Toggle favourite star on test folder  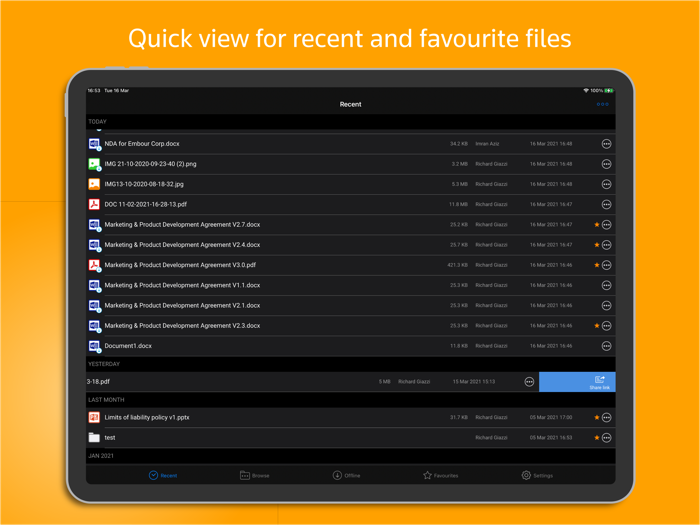(x=596, y=438)
